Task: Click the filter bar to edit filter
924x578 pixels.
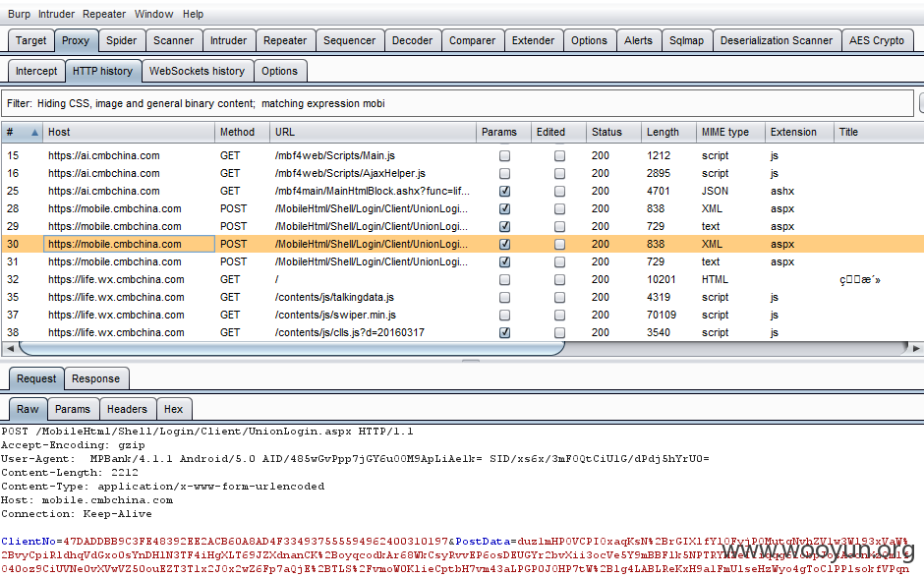Action: pos(457,103)
